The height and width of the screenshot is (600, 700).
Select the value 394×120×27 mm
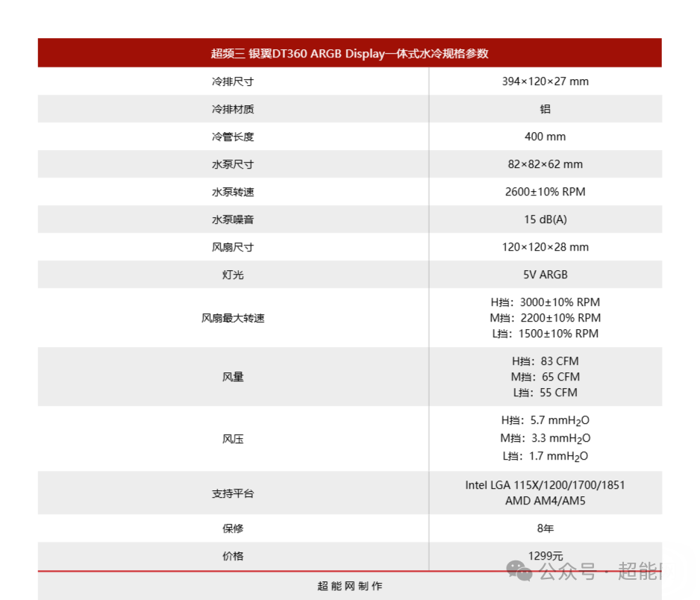pos(545,81)
